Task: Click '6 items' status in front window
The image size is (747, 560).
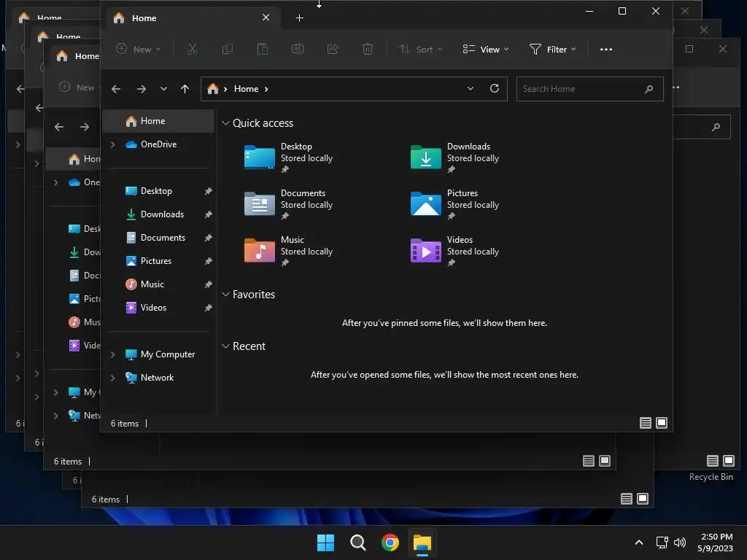Action: 124,424
